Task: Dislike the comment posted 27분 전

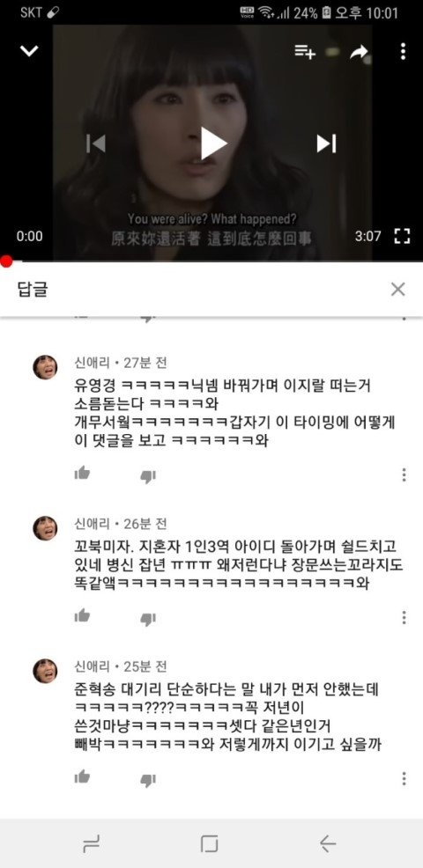Action: 147,476
